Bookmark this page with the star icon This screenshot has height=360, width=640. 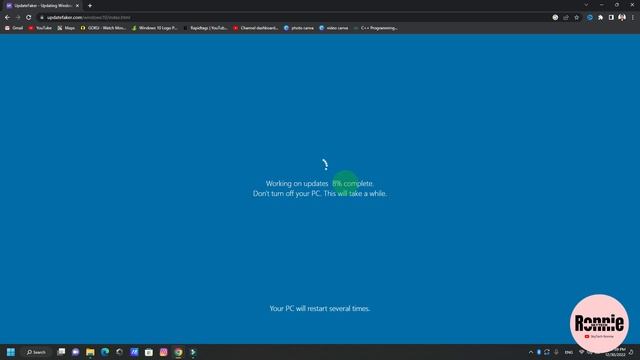(576, 18)
